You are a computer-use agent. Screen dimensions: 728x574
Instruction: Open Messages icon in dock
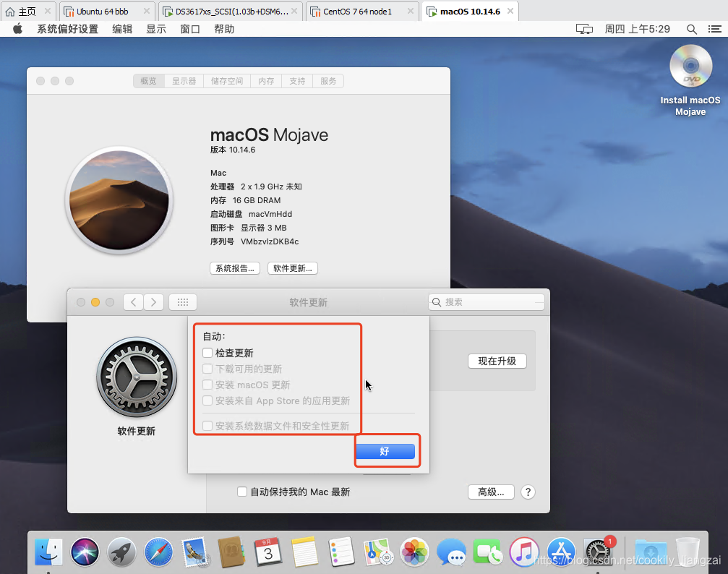(x=451, y=552)
